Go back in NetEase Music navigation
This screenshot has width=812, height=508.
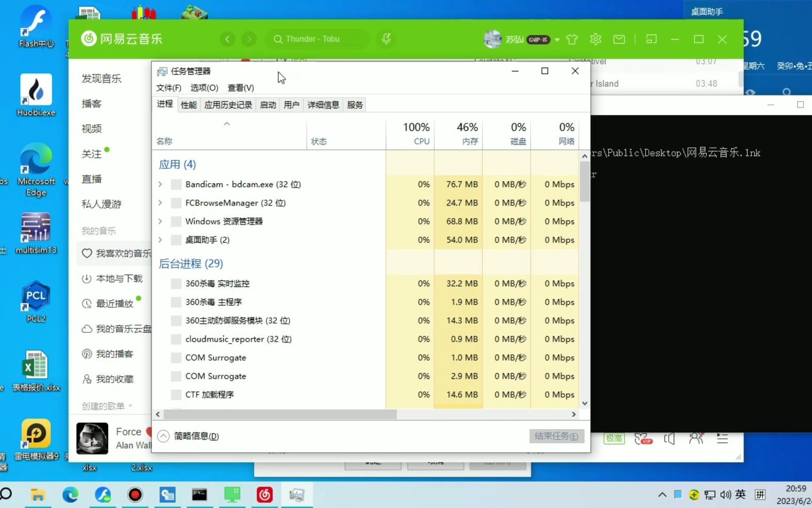tap(227, 39)
